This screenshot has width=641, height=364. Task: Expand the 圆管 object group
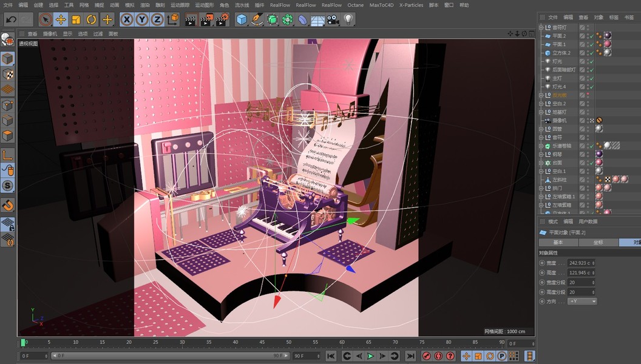pyautogui.click(x=541, y=129)
